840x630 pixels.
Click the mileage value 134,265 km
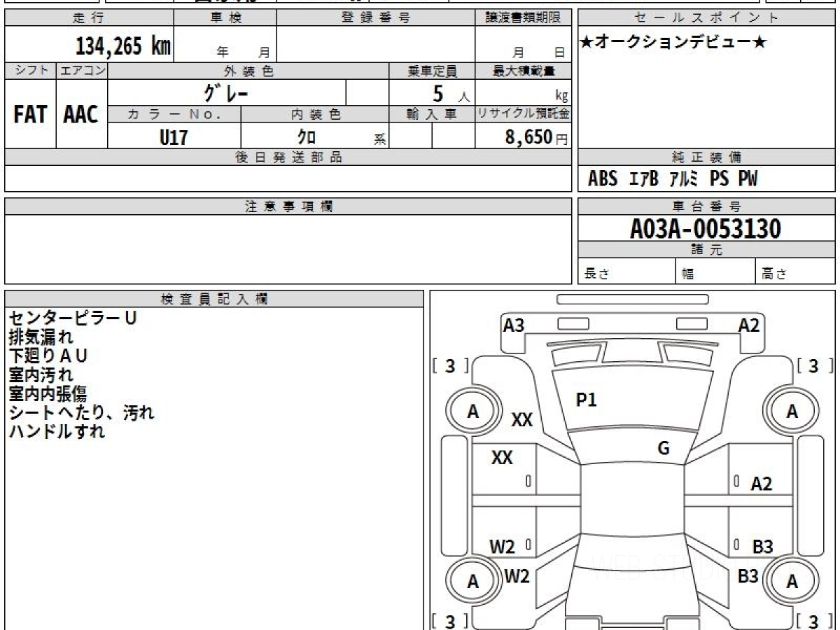(122, 46)
